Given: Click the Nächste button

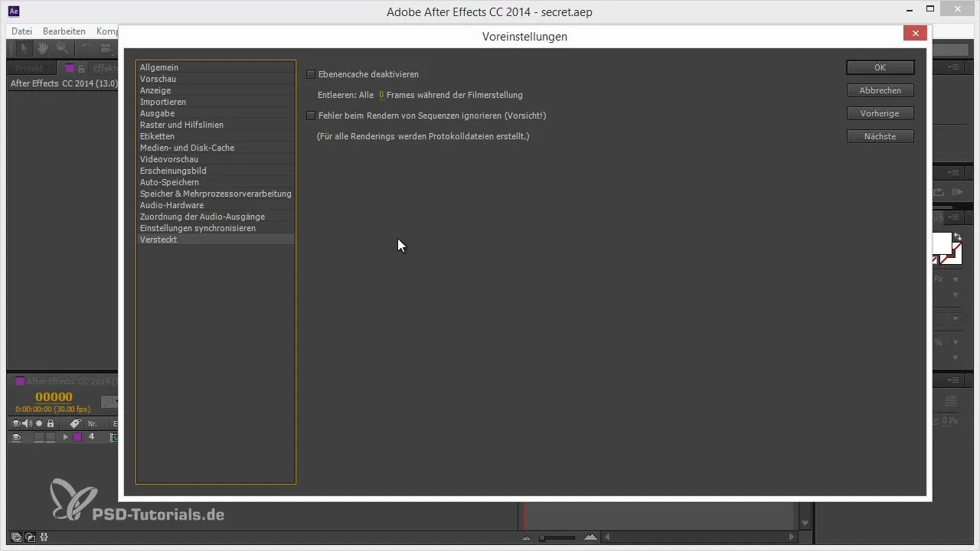Looking at the screenshot, I should point(880,136).
